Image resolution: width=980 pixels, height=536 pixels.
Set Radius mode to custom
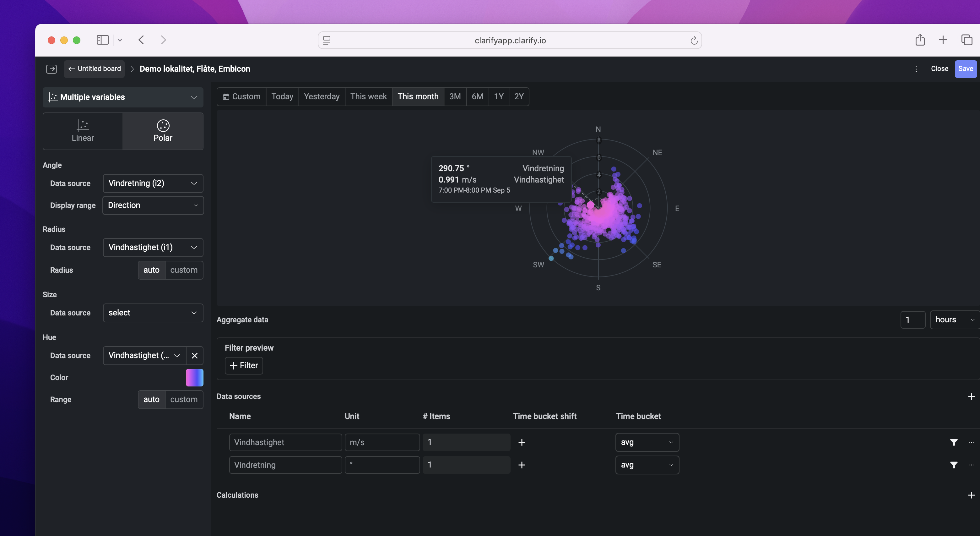tap(184, 270)
